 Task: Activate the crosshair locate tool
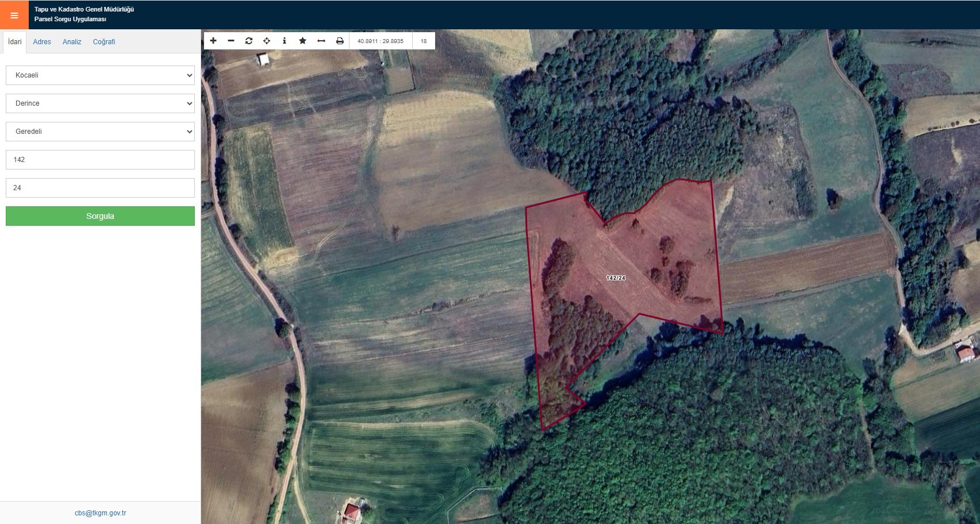tap(267, 41)
